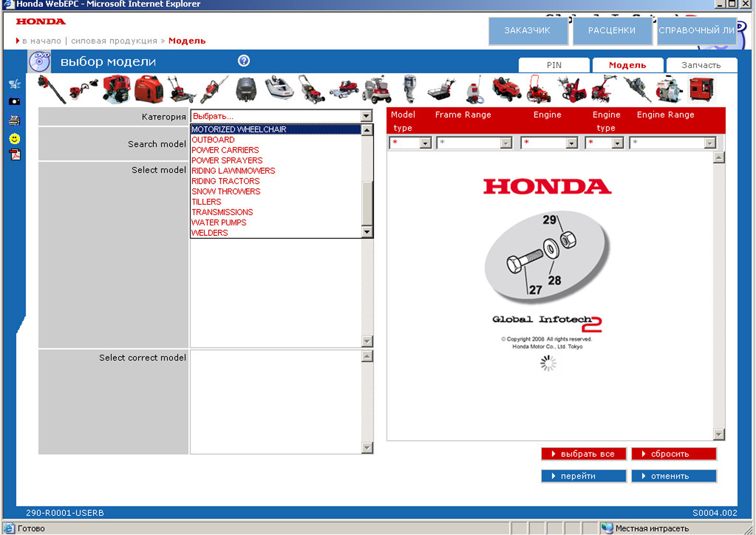
Task: Switch to the Запчасть tab
Action: (701, 65)
